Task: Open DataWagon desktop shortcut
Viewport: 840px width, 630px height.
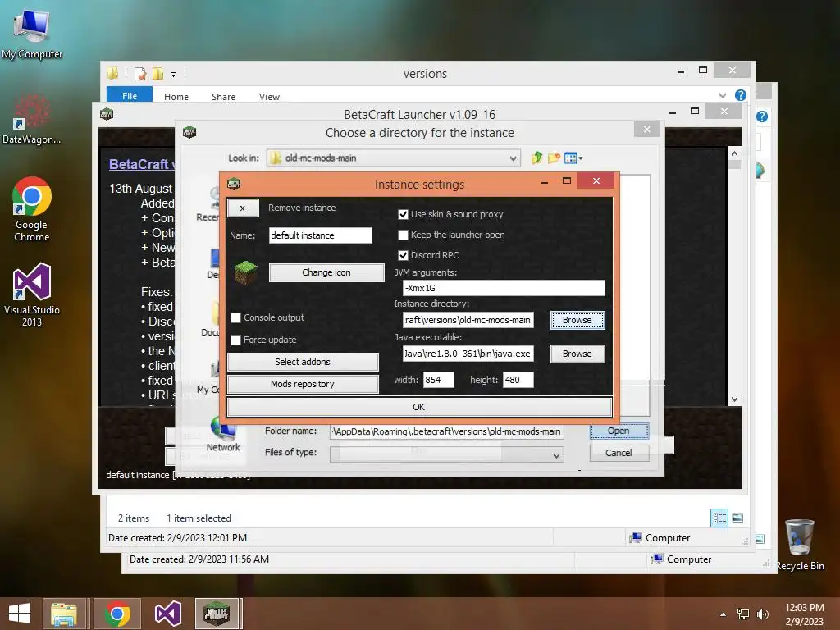Action: pyautogui.click(x=31, y=119)
